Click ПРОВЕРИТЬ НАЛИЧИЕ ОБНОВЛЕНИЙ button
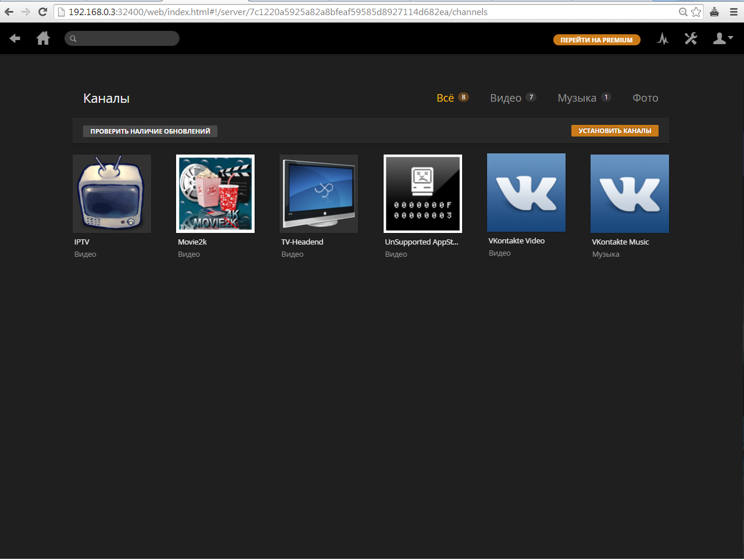 point(150,131)
